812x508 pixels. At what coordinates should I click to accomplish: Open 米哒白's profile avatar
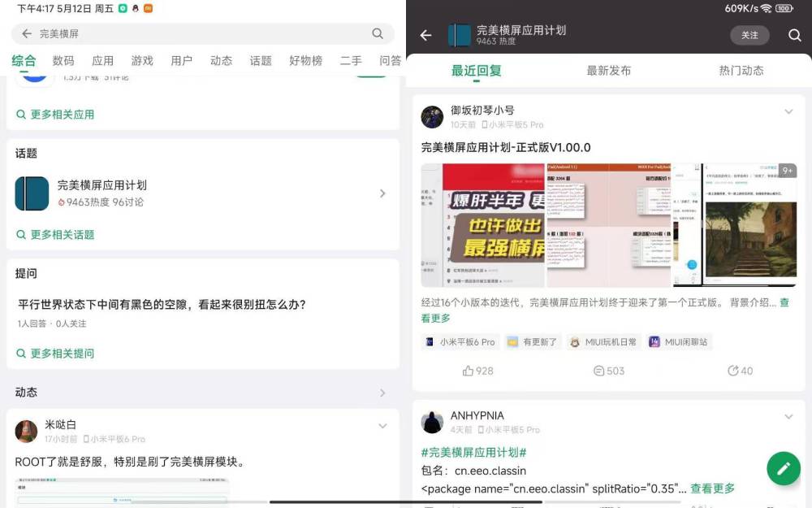click(x=27, y=432)
